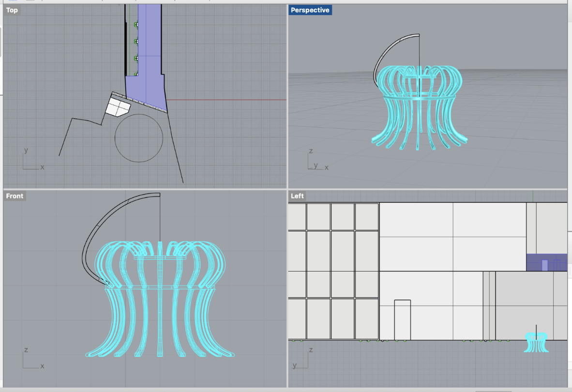
Task: Open the Left viewport title menu
Action: tap(297, 196)
